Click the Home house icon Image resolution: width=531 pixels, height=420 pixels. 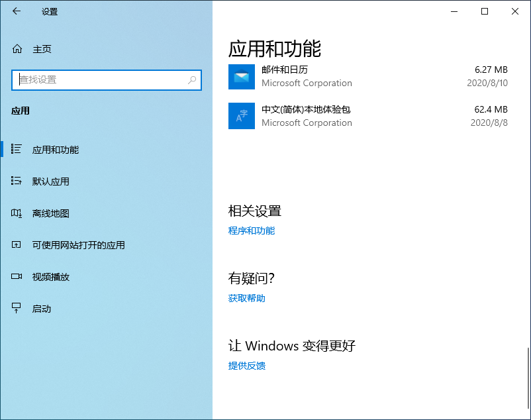(17, 49)
